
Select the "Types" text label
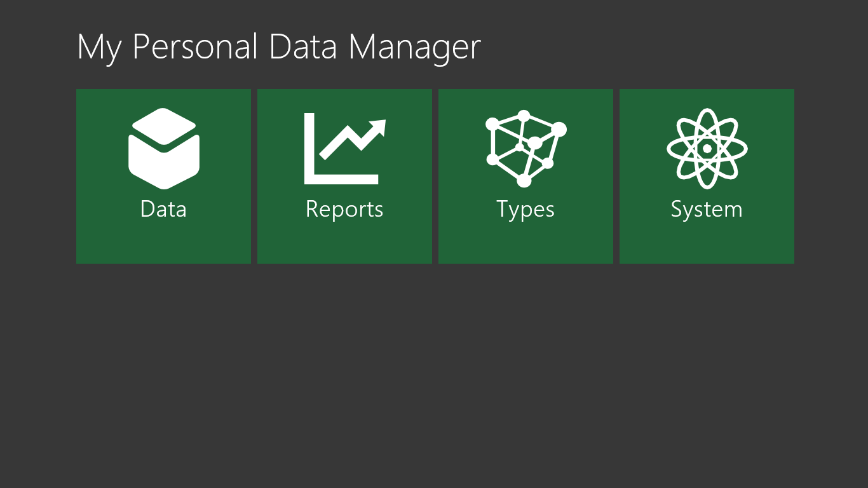click(x=526, y=210)
